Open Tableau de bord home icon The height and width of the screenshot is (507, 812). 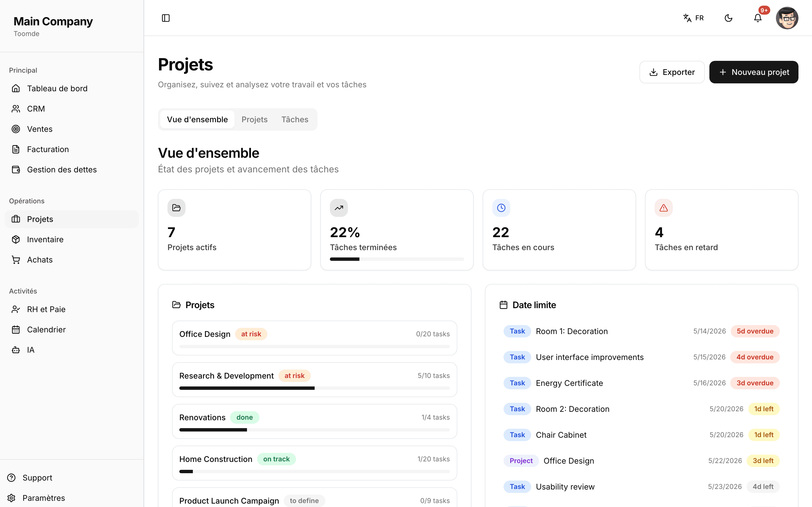(16, 88)
